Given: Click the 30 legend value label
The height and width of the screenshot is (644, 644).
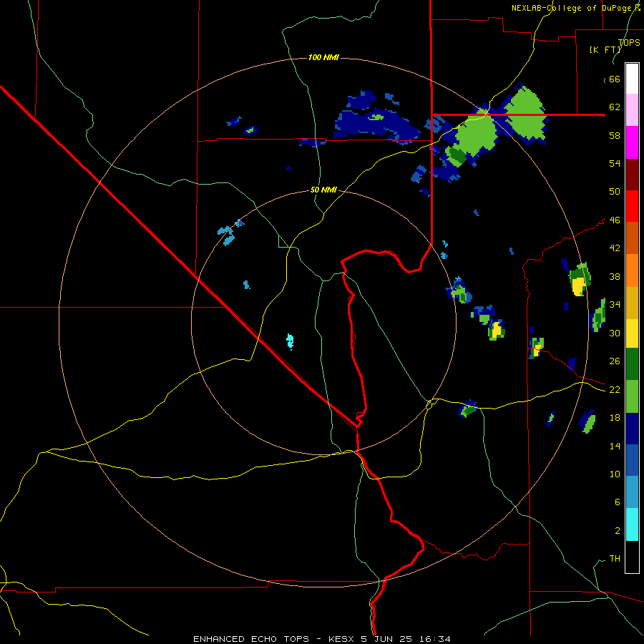Looking at the screenshot, I should (615, 333).
